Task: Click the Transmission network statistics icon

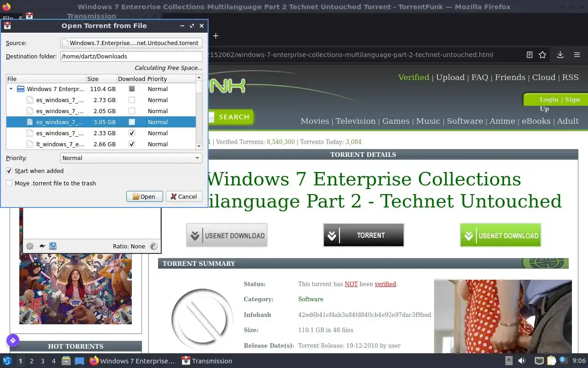Action: point(53,246)
